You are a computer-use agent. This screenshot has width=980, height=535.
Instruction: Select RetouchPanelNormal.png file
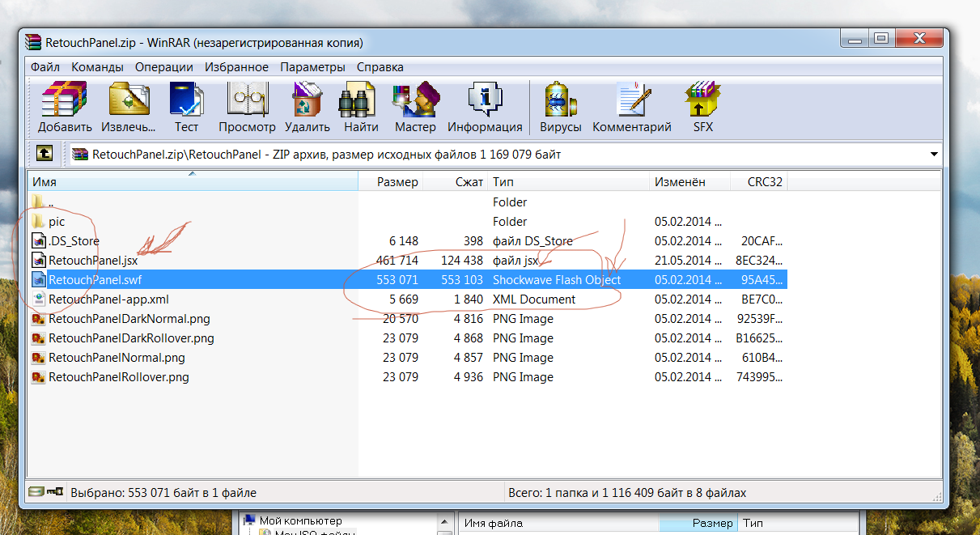point(117,357)
